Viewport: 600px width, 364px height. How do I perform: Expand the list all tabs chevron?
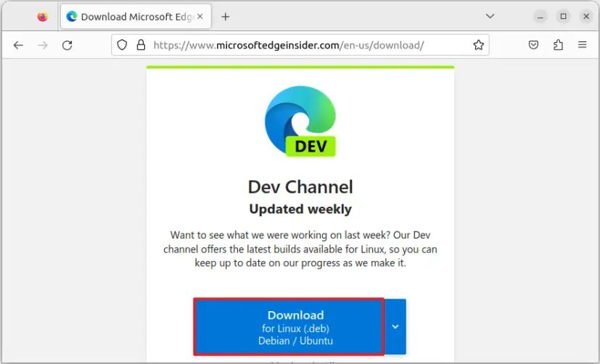click(490, 16)
